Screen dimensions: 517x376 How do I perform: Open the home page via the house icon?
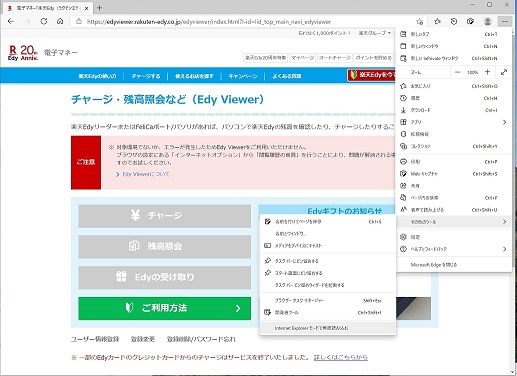click(x=60, y=21)
